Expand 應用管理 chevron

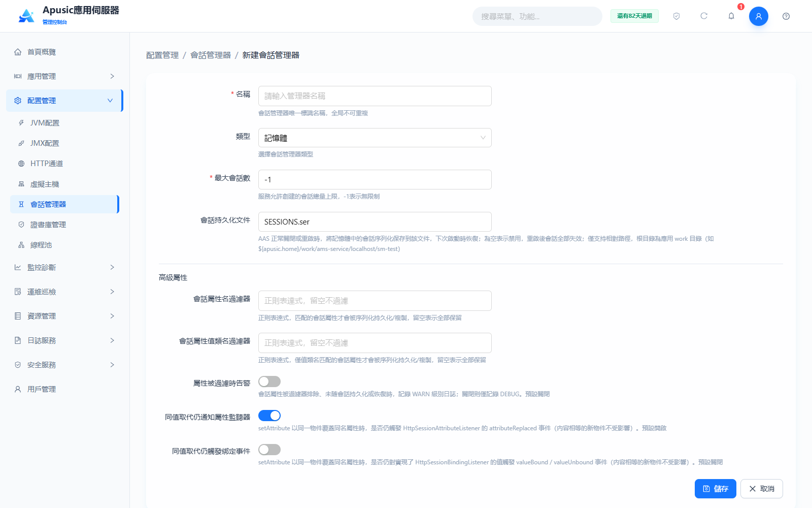(112, 76)
